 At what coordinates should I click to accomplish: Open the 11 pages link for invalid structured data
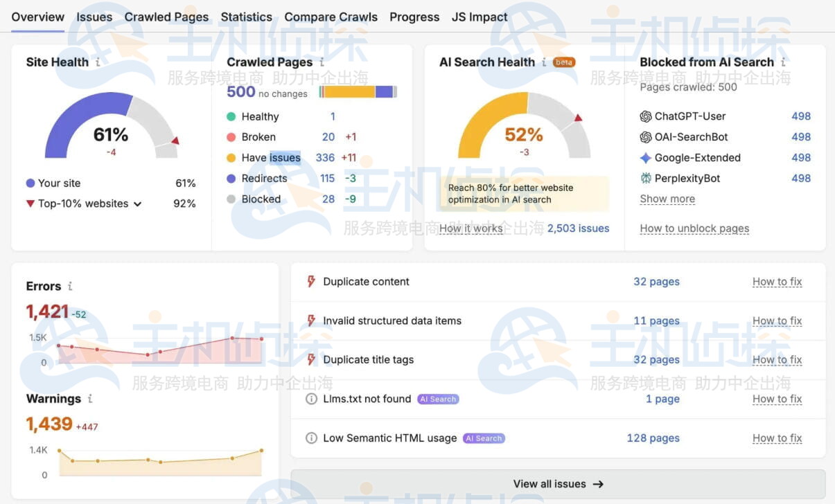[656, 321]
